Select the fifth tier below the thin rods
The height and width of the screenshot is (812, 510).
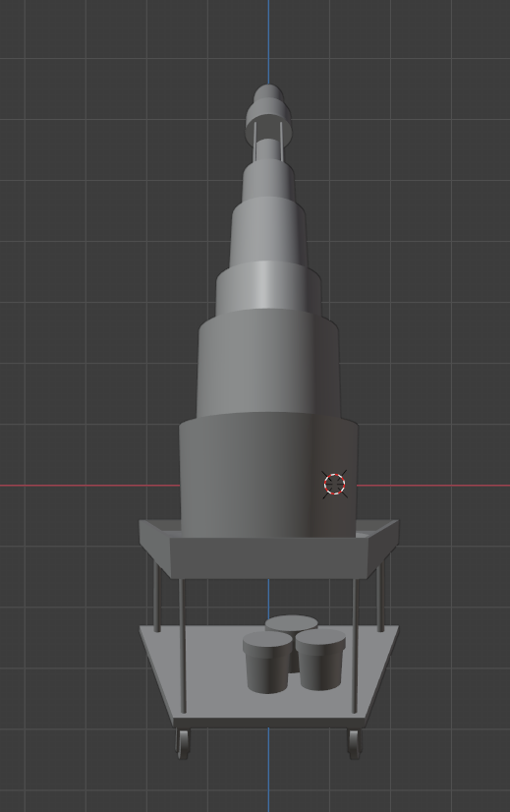tap(268, 179)
